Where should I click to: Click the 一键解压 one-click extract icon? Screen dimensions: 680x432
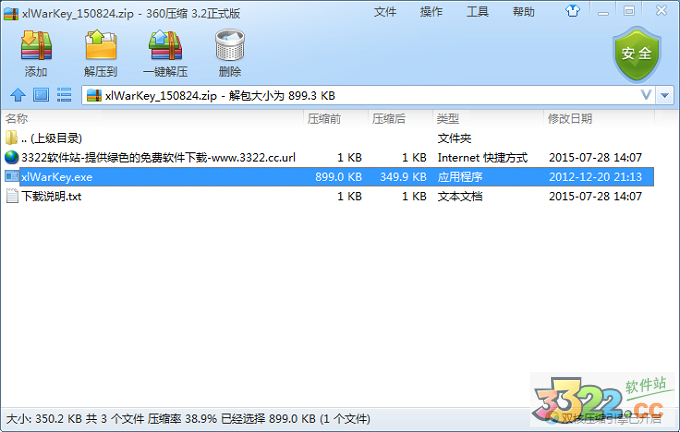[x=165, y=45]
